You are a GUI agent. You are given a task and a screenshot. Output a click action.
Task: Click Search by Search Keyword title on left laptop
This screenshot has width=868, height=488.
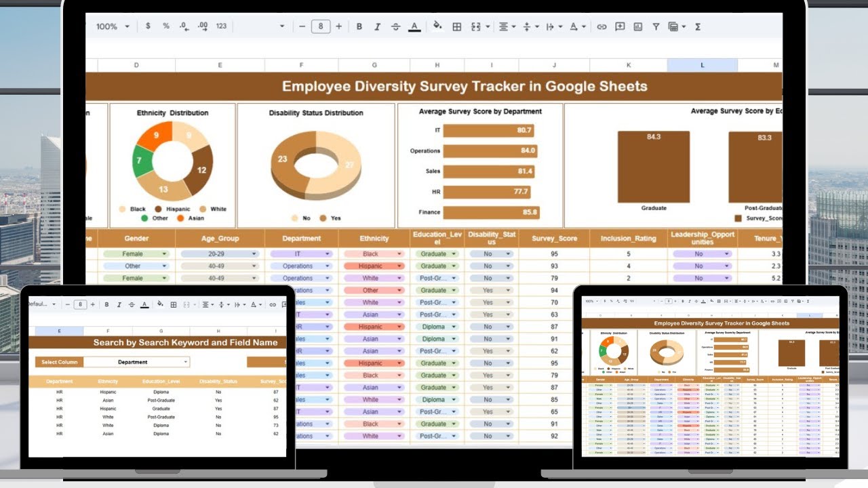pos(185,343)
